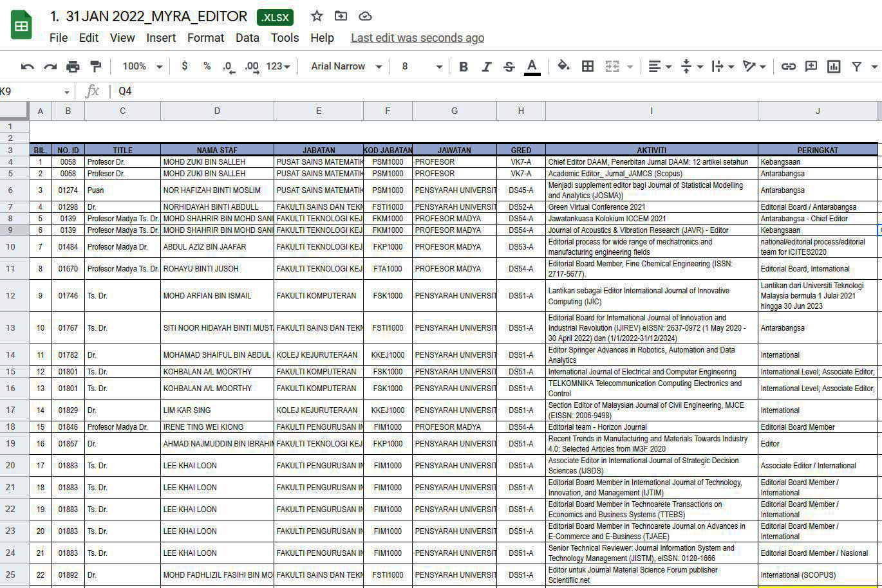Screen dimensions: 882x588
Task: Move document to a folder
Action: click(341, 16)
